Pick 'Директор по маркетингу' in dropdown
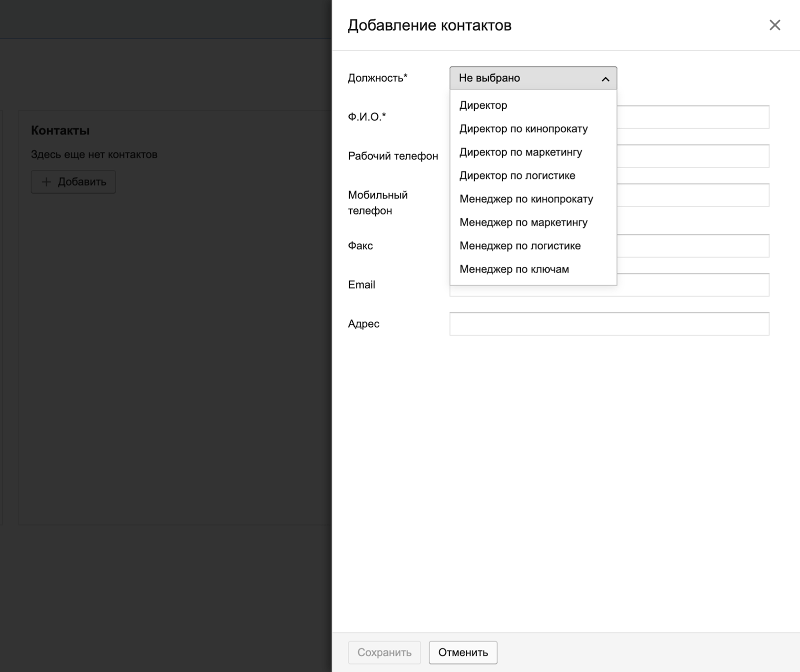Viewport: 800px width, 672px height. coord(520,152)
